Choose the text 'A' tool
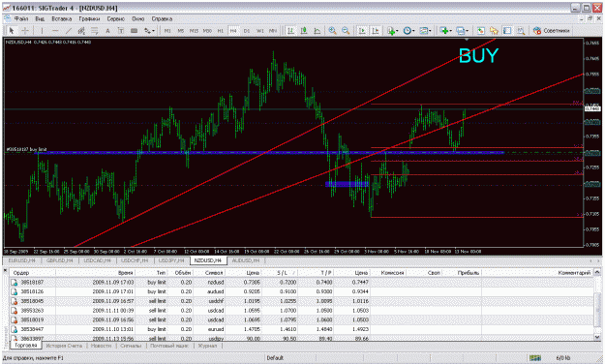This screenshot has width=605, height=364. tap(107, 30)
